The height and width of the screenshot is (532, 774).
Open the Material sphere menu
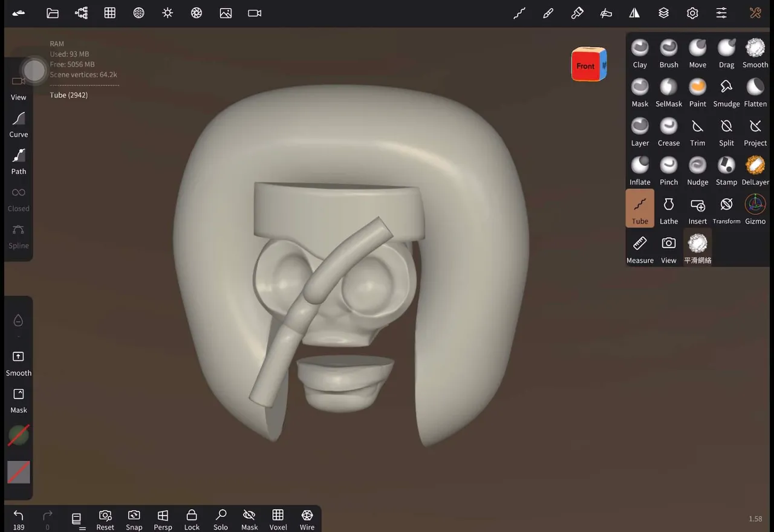139,13
